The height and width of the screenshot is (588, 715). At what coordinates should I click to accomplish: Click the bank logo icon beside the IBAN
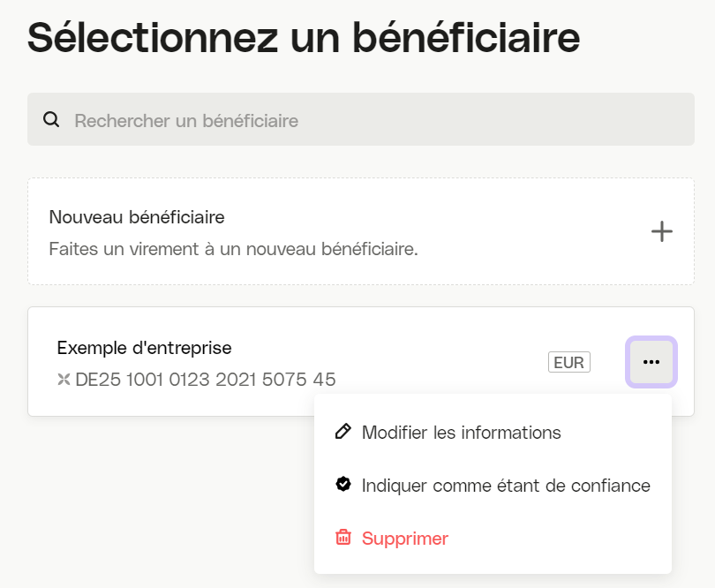tap(64, 379)
